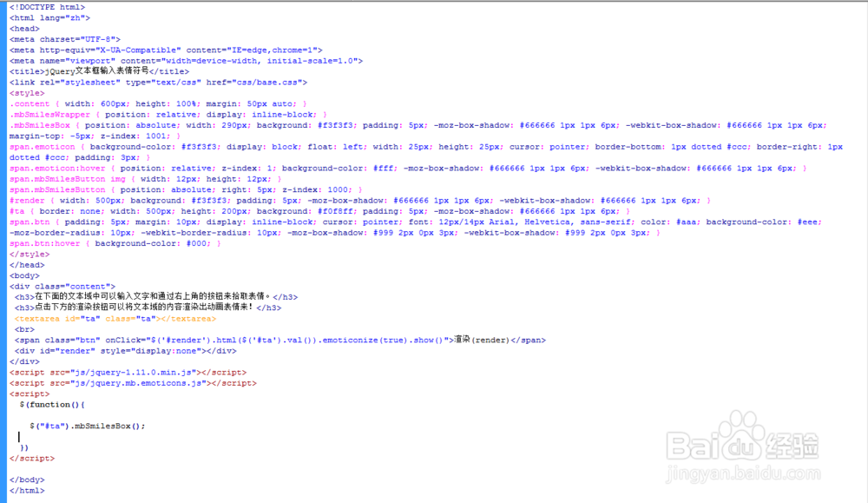Click the closing </div> tag
868x503 pixels.
click(x=24, y=361)
